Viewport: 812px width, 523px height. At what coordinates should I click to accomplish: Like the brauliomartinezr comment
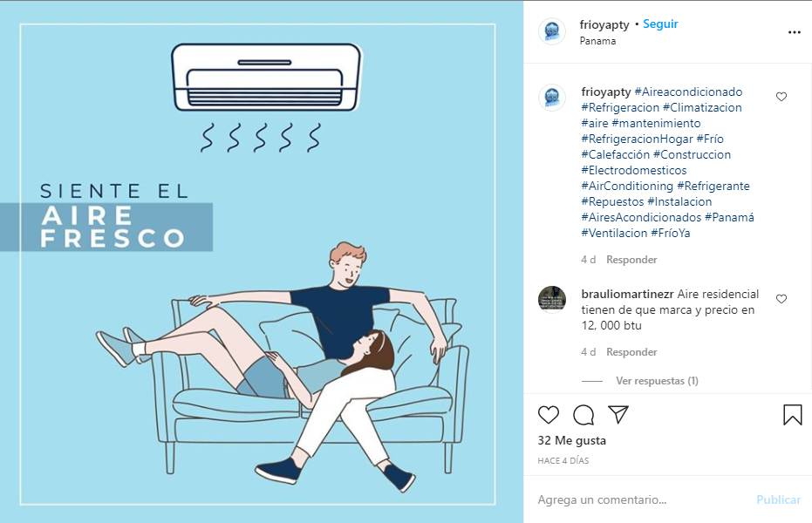781,299
